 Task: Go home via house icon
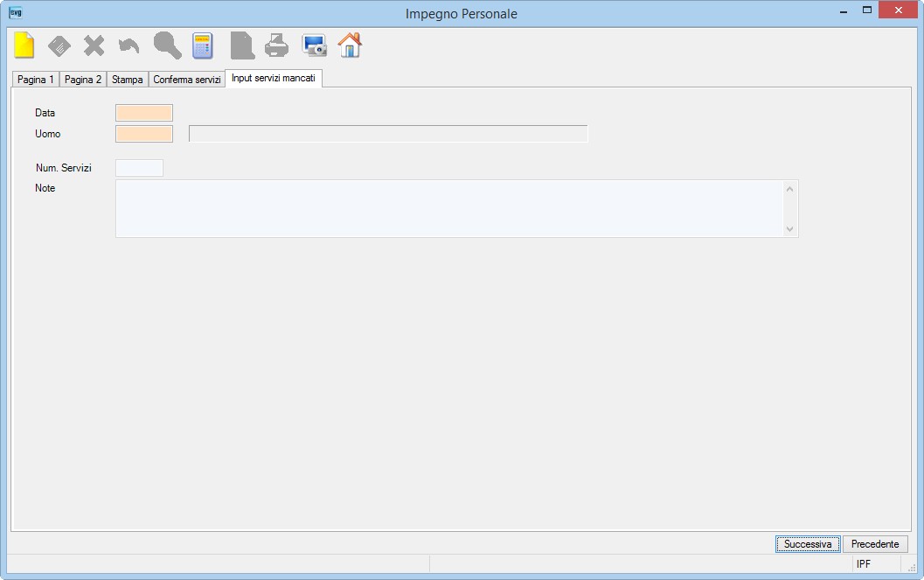[350, 45]
